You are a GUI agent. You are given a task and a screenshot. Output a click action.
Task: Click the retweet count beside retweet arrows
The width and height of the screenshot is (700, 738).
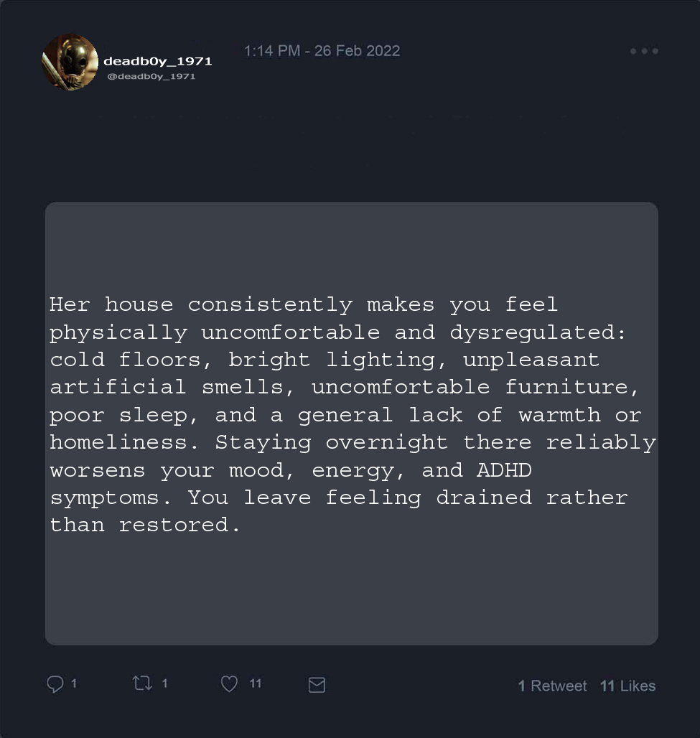(164, 683)
